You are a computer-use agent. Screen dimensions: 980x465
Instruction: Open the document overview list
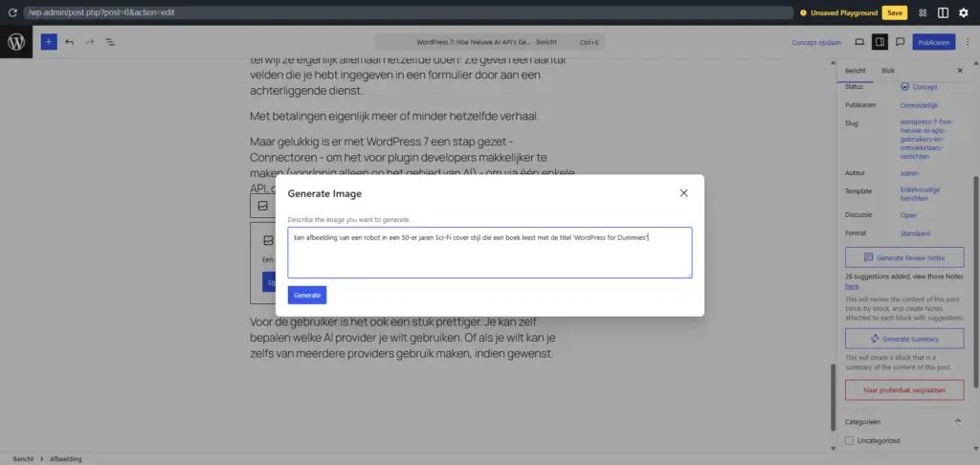(x=110, y=42)
